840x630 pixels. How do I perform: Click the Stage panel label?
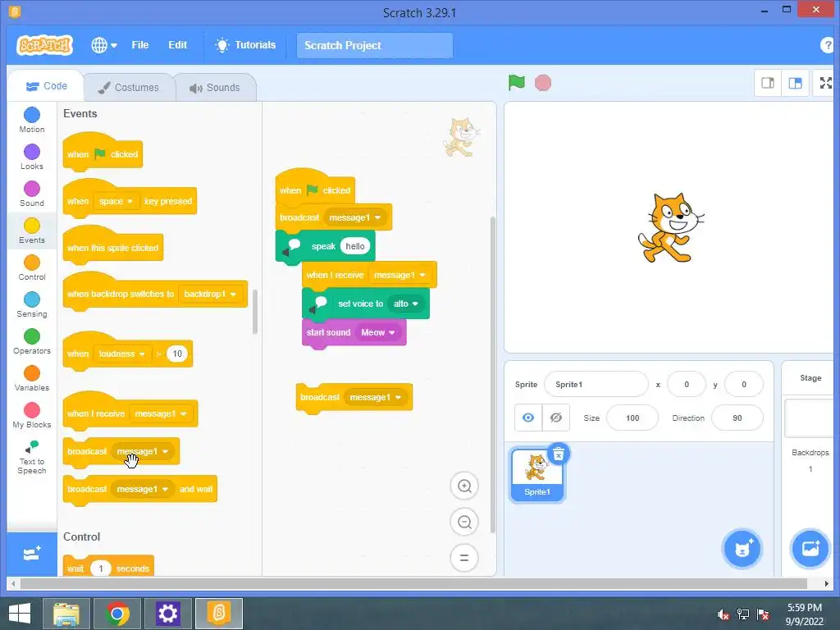point(810,378)
